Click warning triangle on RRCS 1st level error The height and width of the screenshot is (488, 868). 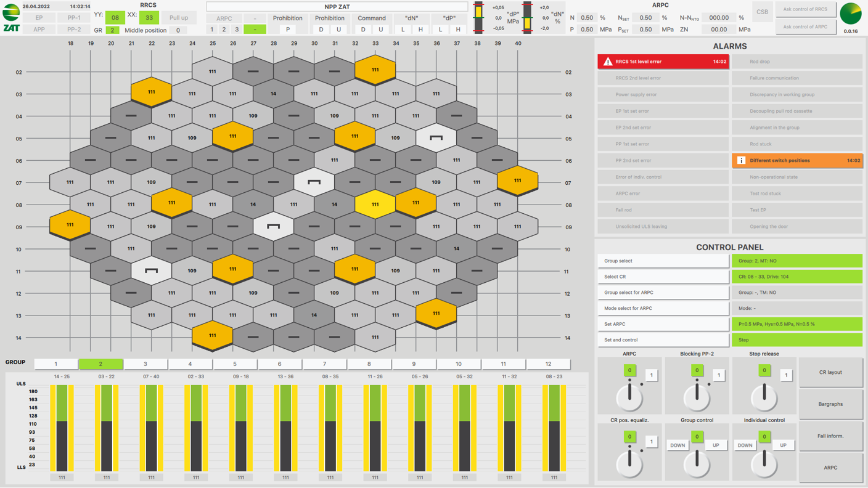[608, 62]
